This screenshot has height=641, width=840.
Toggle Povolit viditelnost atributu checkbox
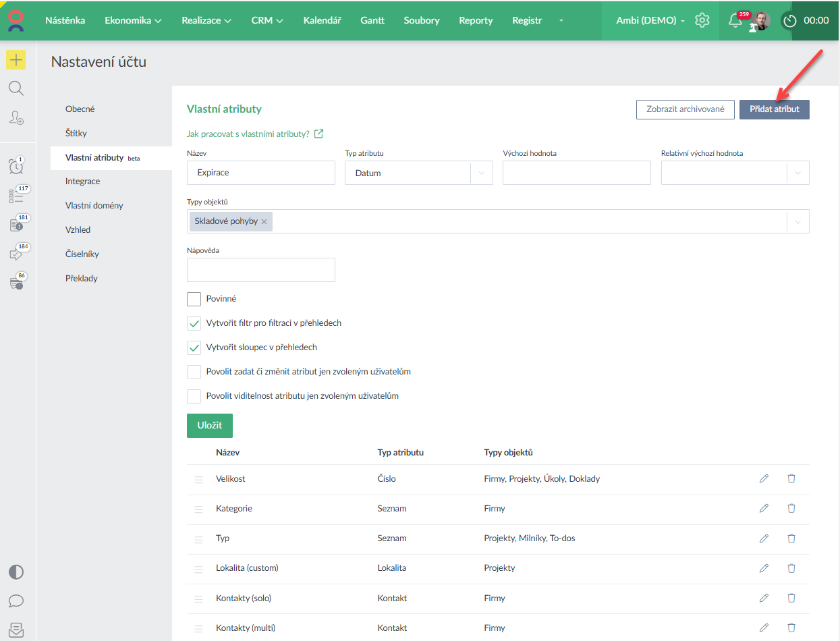coord(194,396)
